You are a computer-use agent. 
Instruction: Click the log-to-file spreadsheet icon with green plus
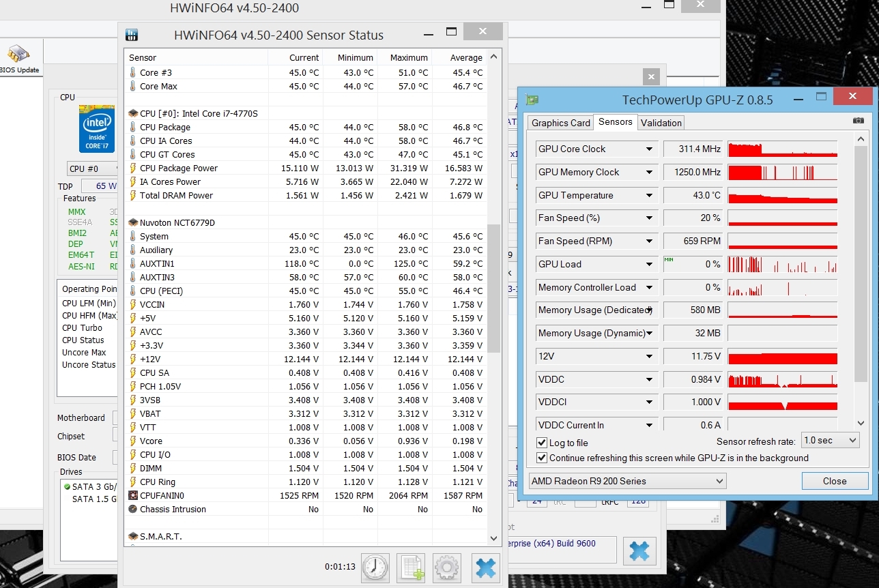[411, 567]
